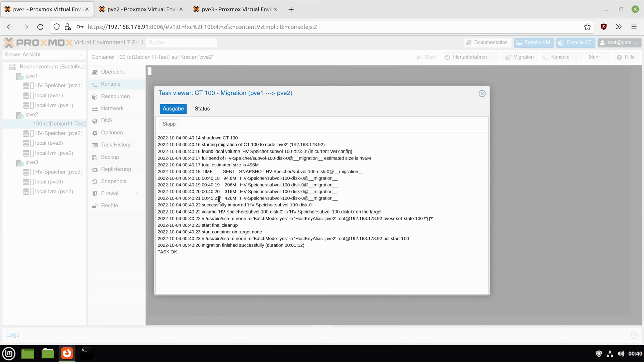Open the Firefox hamburger menu
This screenshot has width=644, height=362.
[x=634, y=27]
